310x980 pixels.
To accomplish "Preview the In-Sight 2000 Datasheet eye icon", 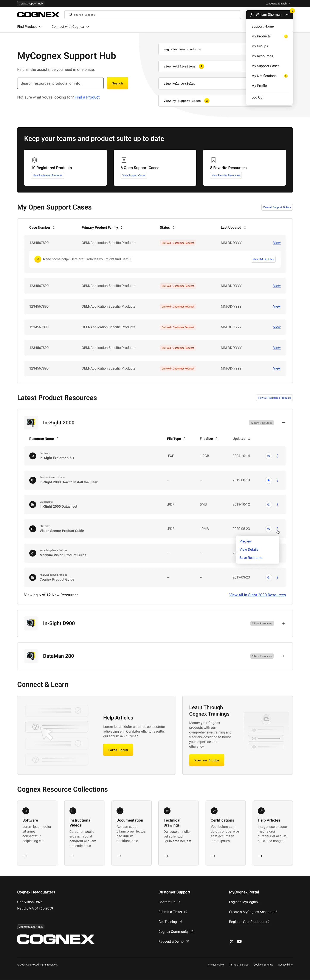I will (268, 504).
